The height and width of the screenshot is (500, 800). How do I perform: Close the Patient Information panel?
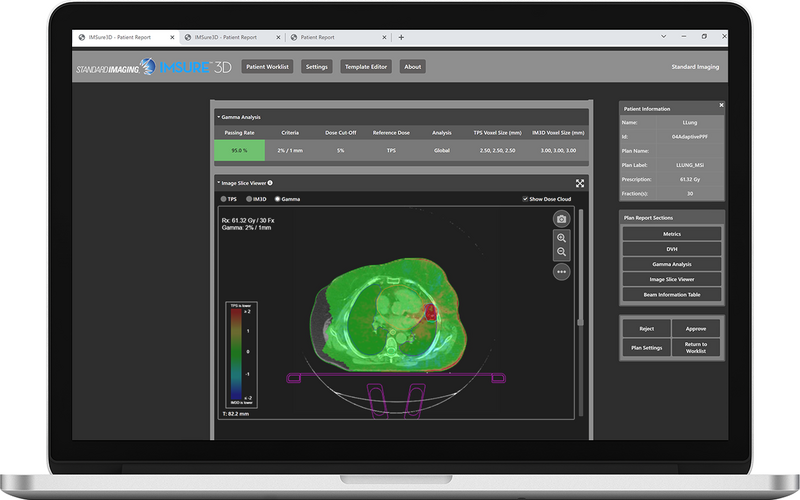(721, 105)
